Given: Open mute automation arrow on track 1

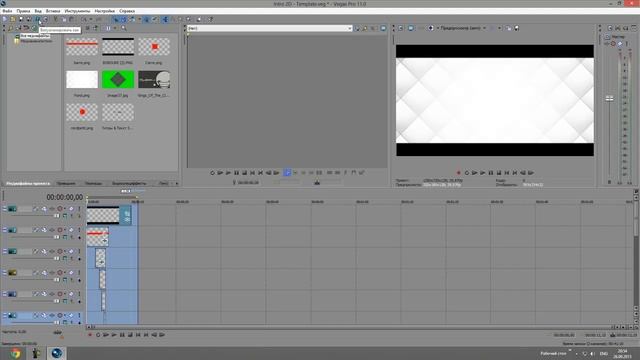Looking at the screenshot, I should point(64,209).
